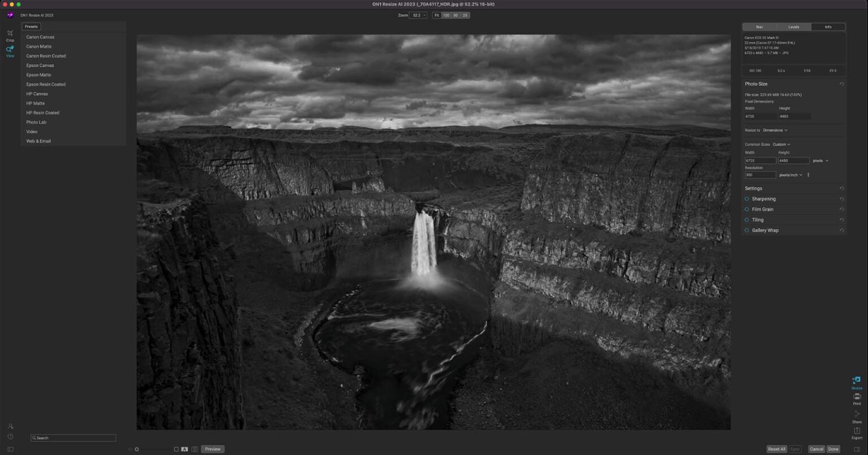868x455 pixels.
Task: Open the Resize to Dimensions dropdown
Action: [775, 130]
